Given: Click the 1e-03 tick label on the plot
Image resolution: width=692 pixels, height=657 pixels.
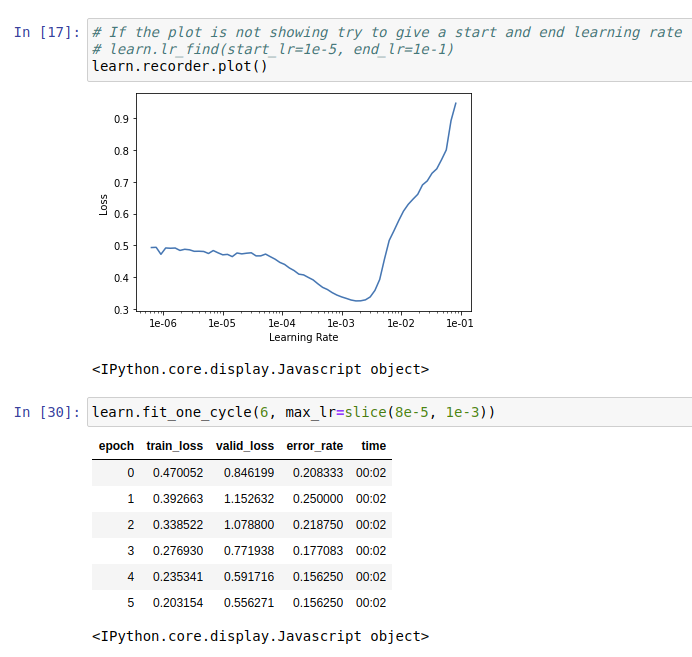Looking at the screenshot, I should [341, 324].
